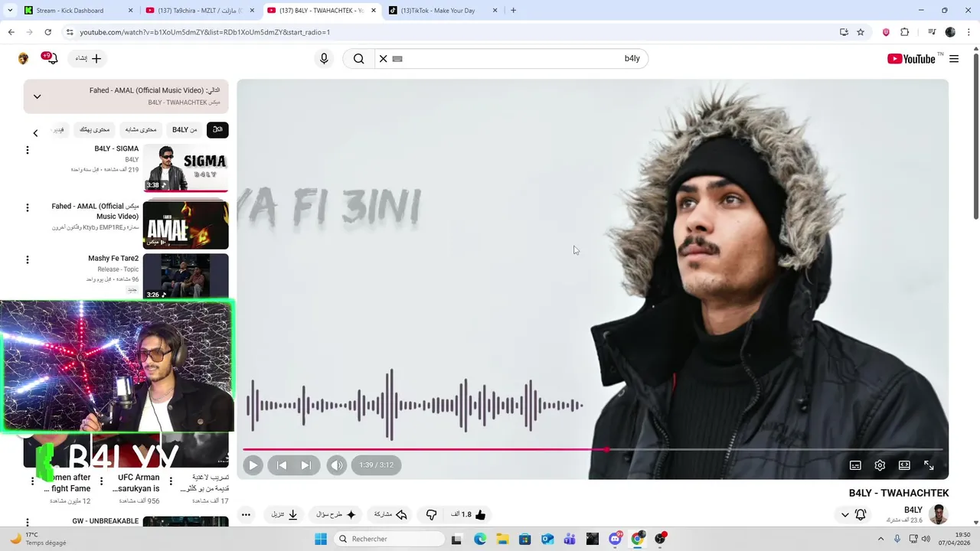
Task: Open B4LY channel name link below video
Action: pyautogui.click(x=913, y=510)
